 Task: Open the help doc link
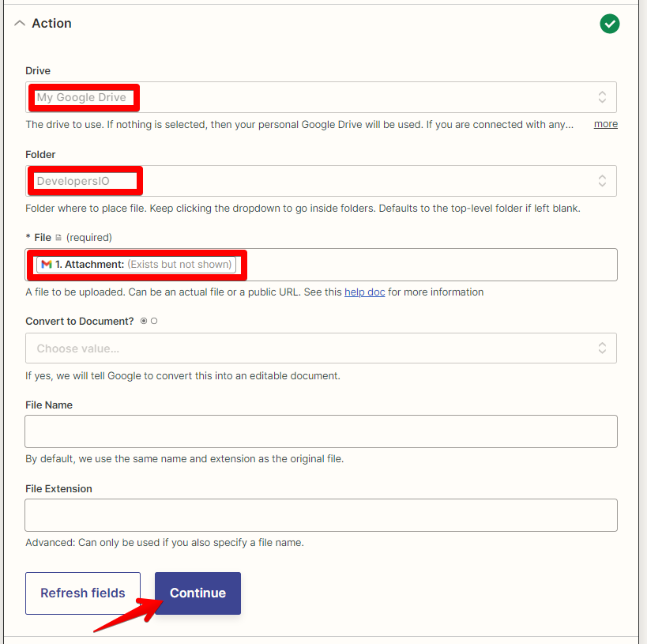coord(364,292)
